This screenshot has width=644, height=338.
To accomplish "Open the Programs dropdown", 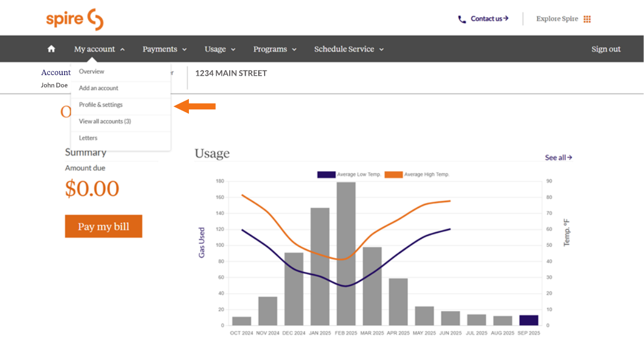I will click(x=275, y=49).
